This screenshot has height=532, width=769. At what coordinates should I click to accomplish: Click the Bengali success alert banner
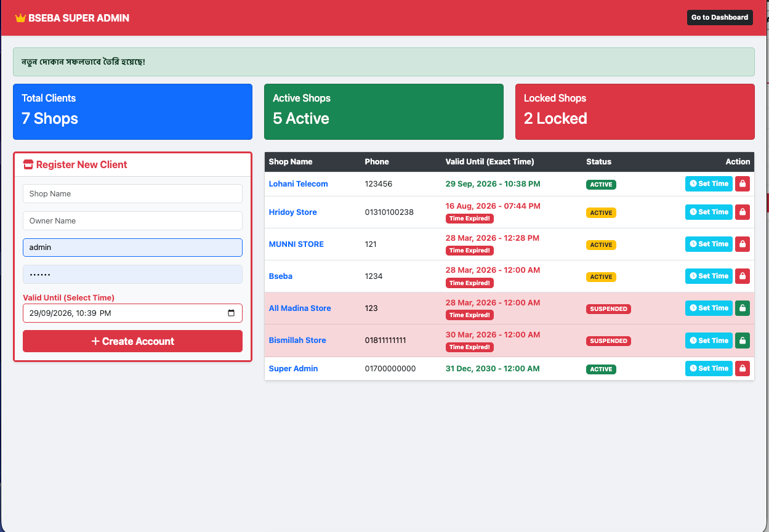384,62
